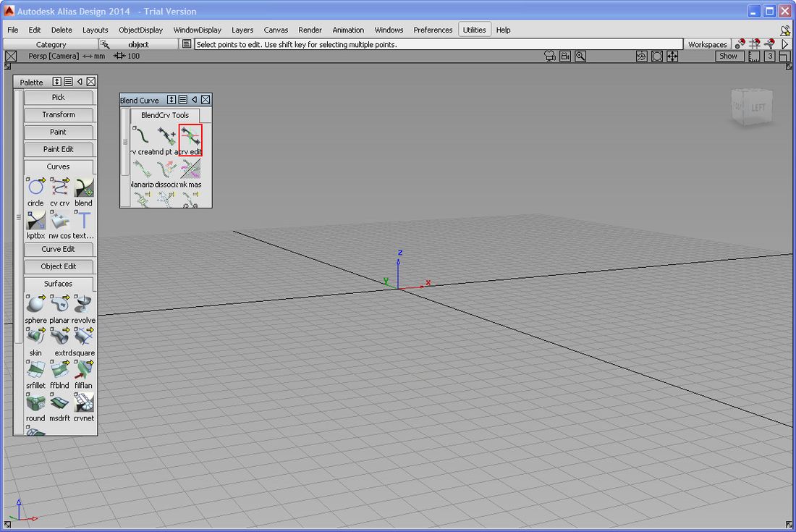
Task: Open the Layers menu
Action: 242,30
